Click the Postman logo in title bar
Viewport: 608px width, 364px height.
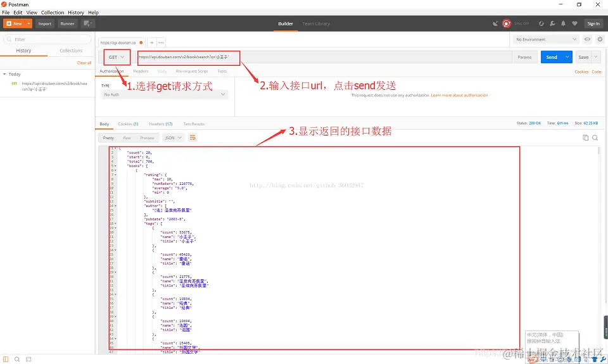tap(4, 4)
